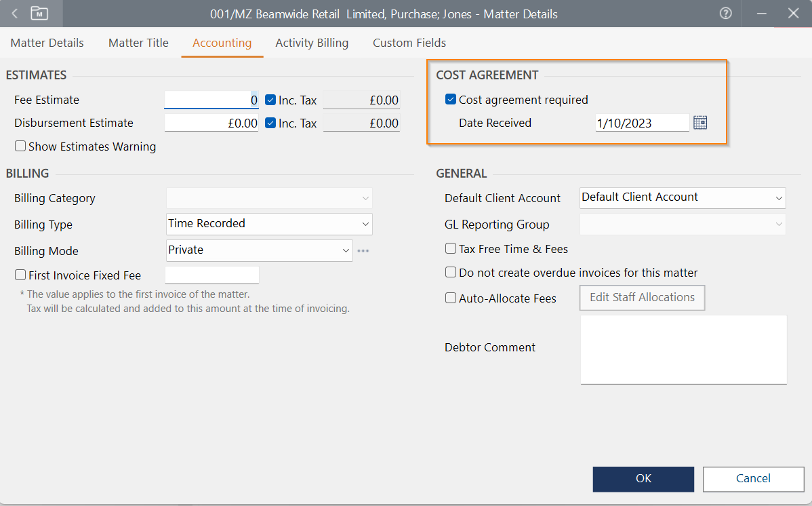Close the Matter Details window
Screen dimensions: 812x506
793,14
